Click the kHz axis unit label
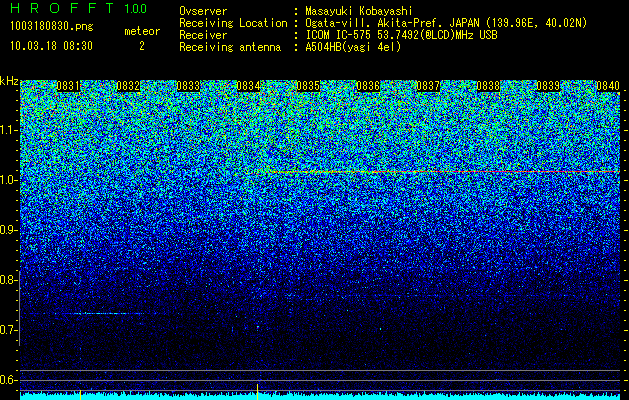The height and width of the screenshot is (400, 629). coord(9,81)
